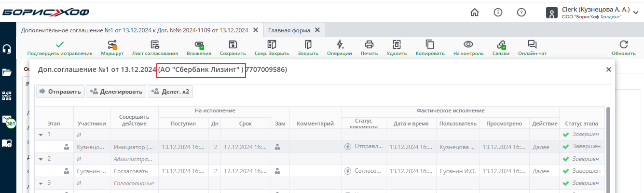
Task: Click Подтвердить исправление checkmark icon
Action: tap(60, 45)
